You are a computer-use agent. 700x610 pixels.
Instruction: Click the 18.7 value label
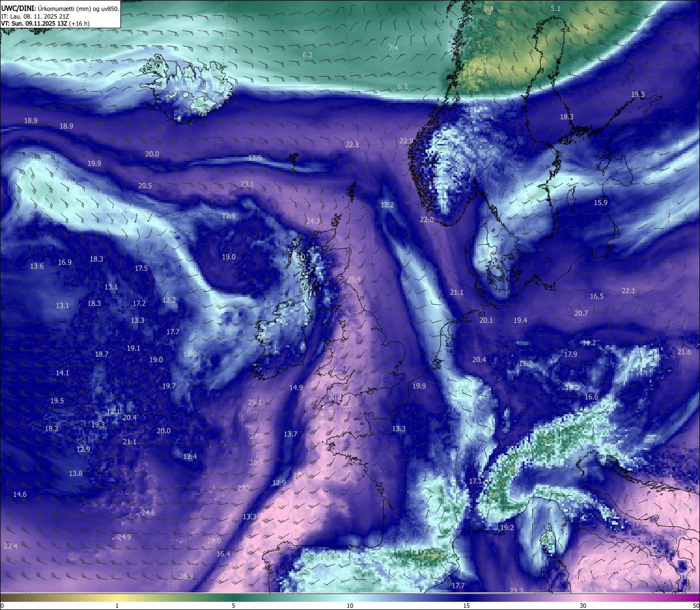click(101, 355)
